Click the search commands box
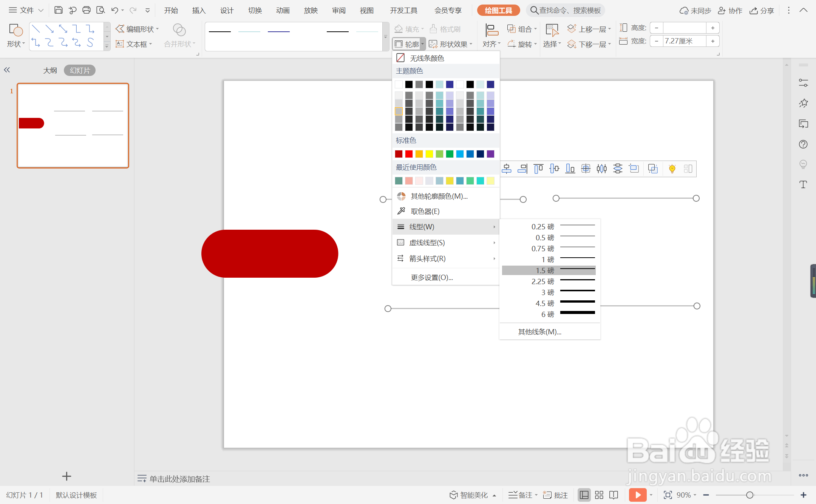Screen dimensions: 816x504 click(566, 10)
